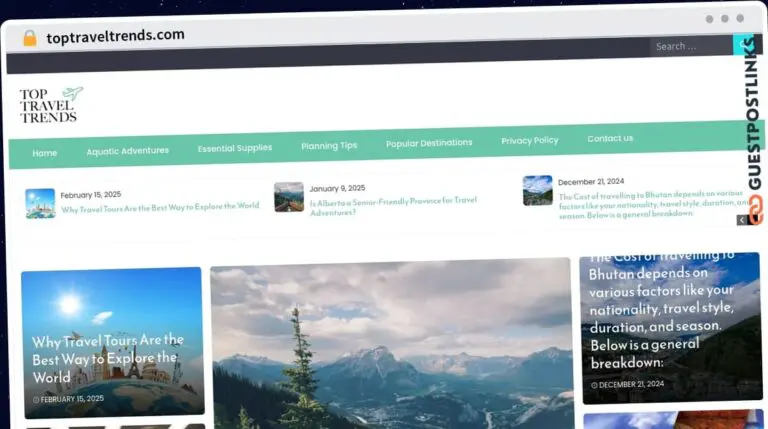Select the Essential Supplies menu item
This screenshot has height=429, width=768.
pyautogui.click(x=235, y=148)
